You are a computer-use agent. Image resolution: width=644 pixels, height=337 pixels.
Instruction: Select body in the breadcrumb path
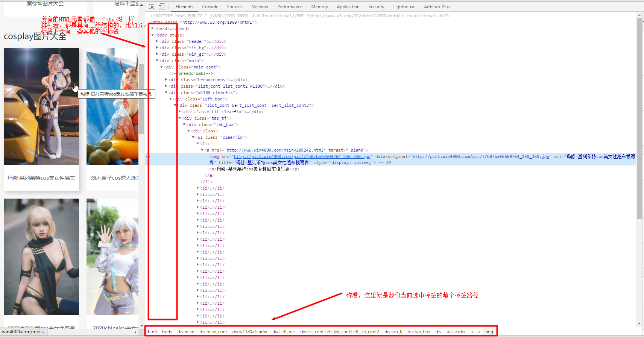[167, 332]
